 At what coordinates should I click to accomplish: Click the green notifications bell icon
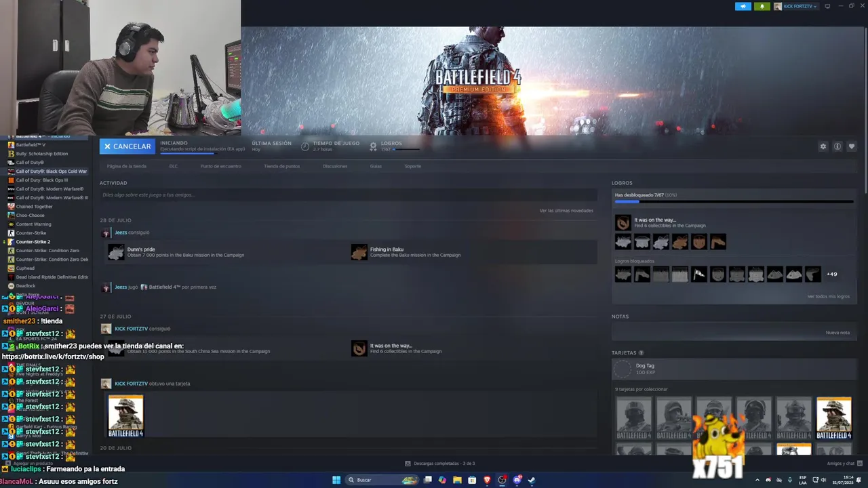click(762, 6)
